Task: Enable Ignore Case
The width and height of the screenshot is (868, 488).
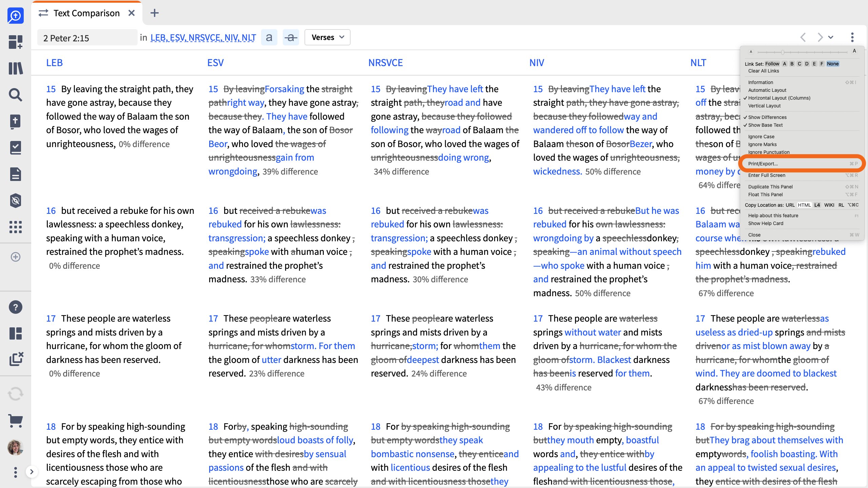Action: (802, 137)
